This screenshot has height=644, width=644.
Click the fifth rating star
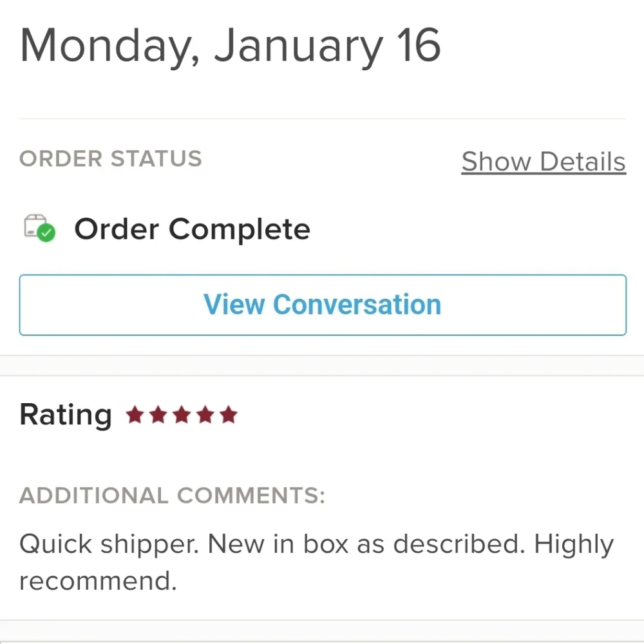point(229,414)
